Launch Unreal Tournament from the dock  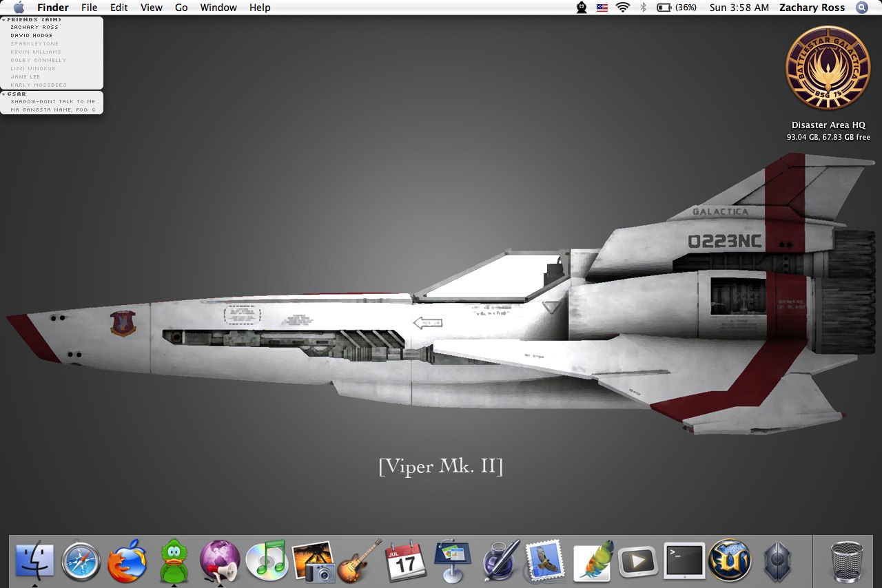pyautogui.click(x=730, y=560)
